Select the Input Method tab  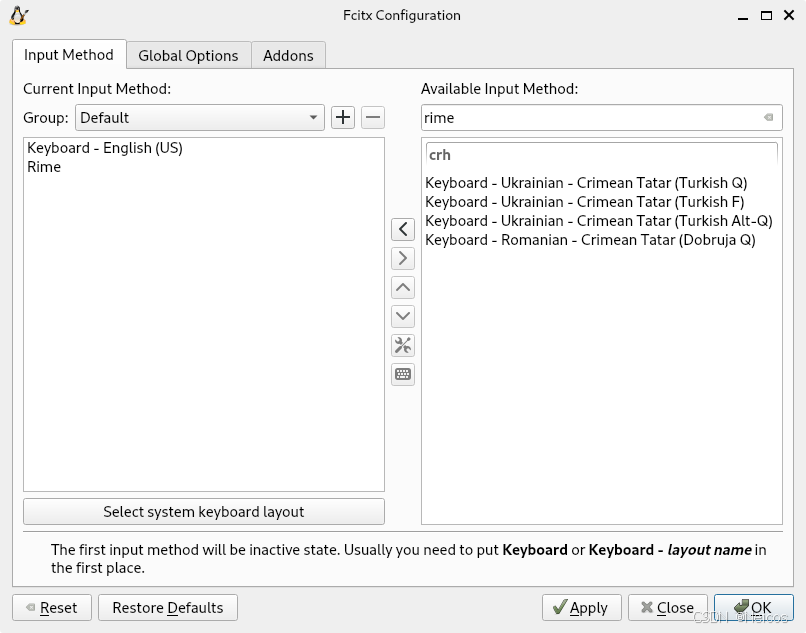tap(69, 55)
